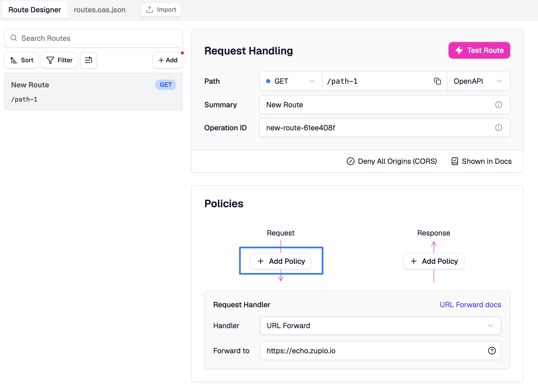Toggle Deny All Origins (CORS) setting
This screenshot has width=538, height=392.
pyautogui.click(x=392, y=161)
